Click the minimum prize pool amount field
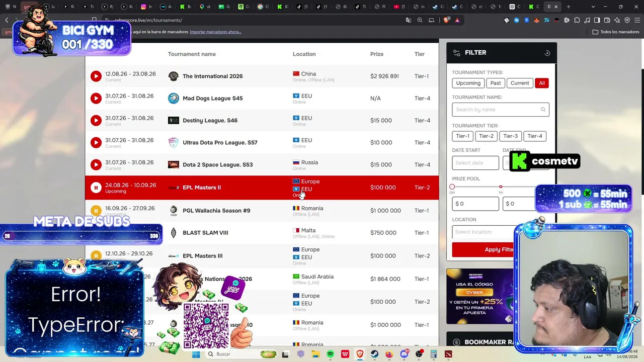Image resolution: width=644 pixels, height=362 pixels. tap(475, 204)
